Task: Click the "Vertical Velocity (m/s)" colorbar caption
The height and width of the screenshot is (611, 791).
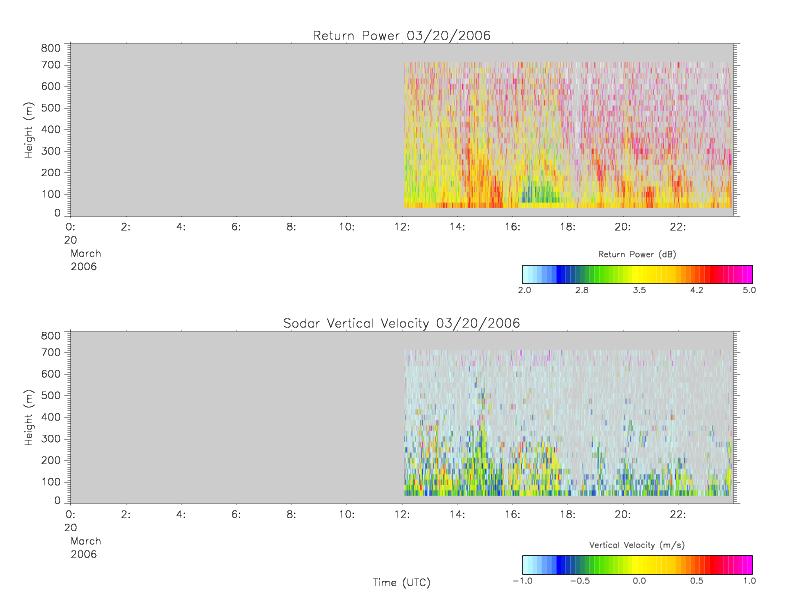Action: coord(637,545)
